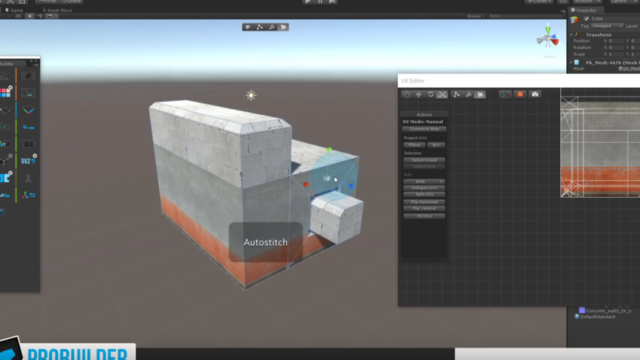Open vertex colors palette icon in ProBuilder panel

5,93
